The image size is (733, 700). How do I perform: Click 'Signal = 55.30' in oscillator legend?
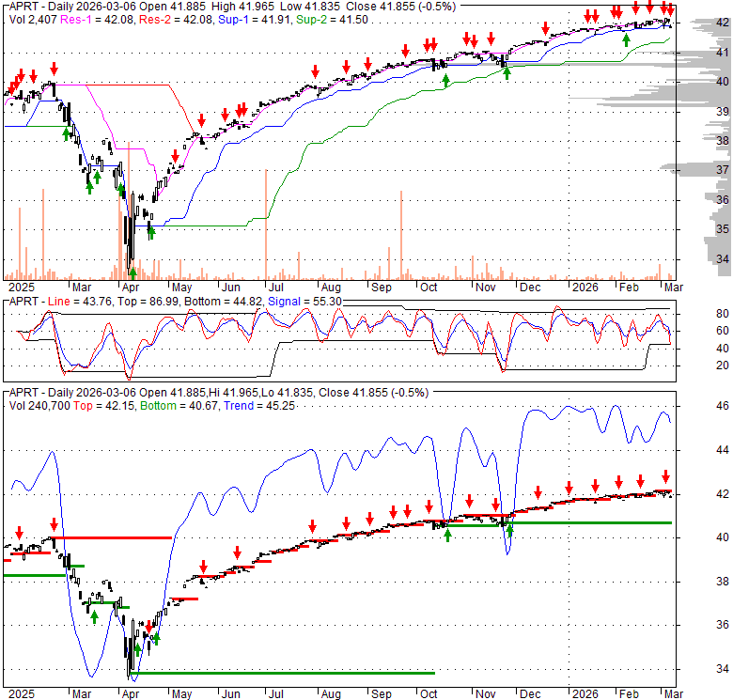tap(304, 302)
